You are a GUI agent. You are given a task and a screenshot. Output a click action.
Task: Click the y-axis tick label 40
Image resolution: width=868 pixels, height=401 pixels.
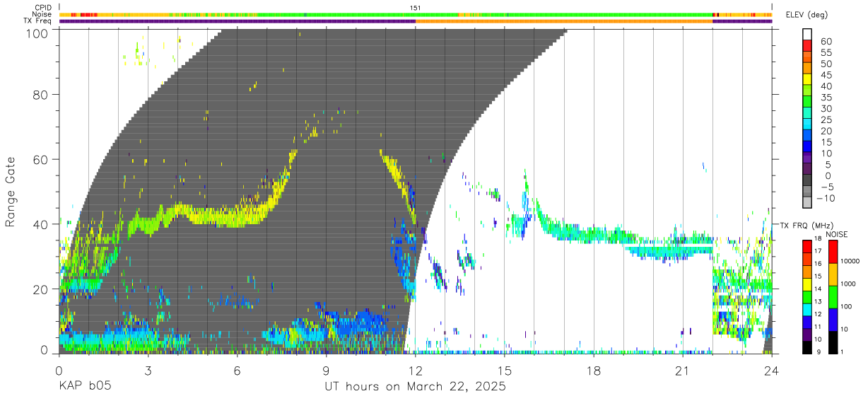click(x=40, y=224)
